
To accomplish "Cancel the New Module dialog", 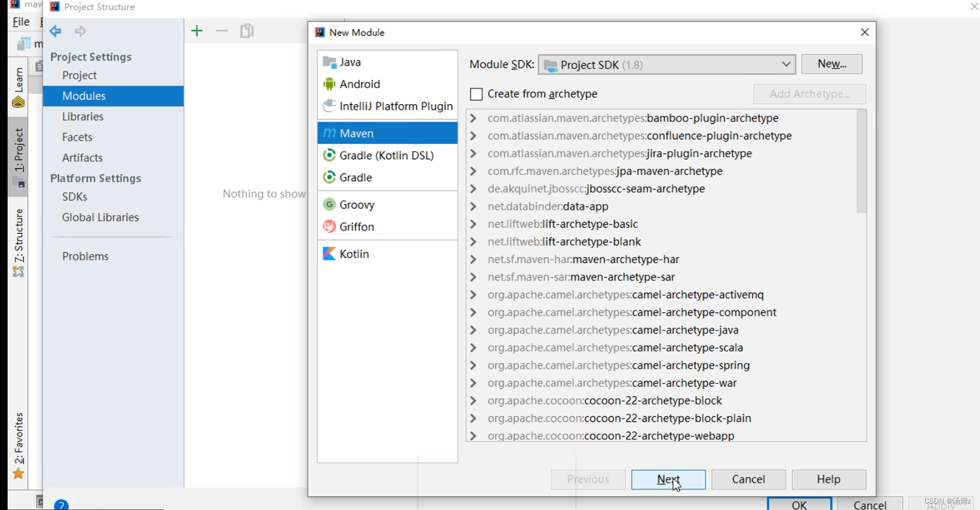I will pyautogui.click(x=748, y=480).
